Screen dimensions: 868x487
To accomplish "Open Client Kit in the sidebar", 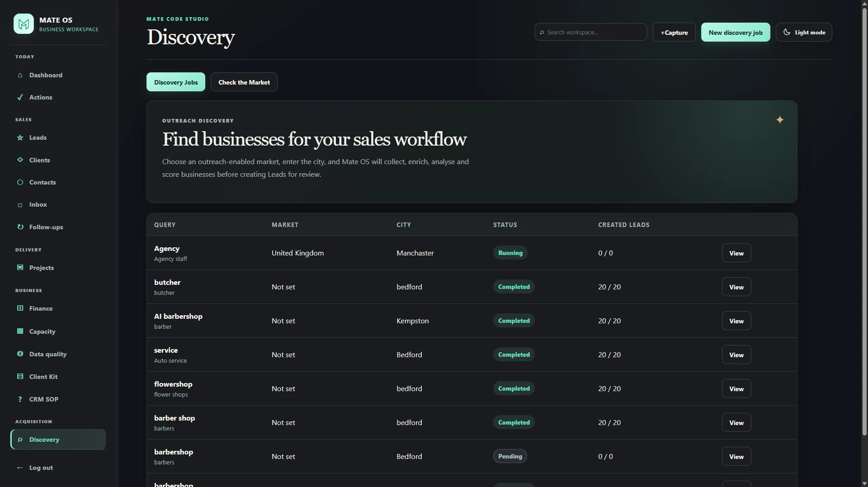I will tap(58, 377).
